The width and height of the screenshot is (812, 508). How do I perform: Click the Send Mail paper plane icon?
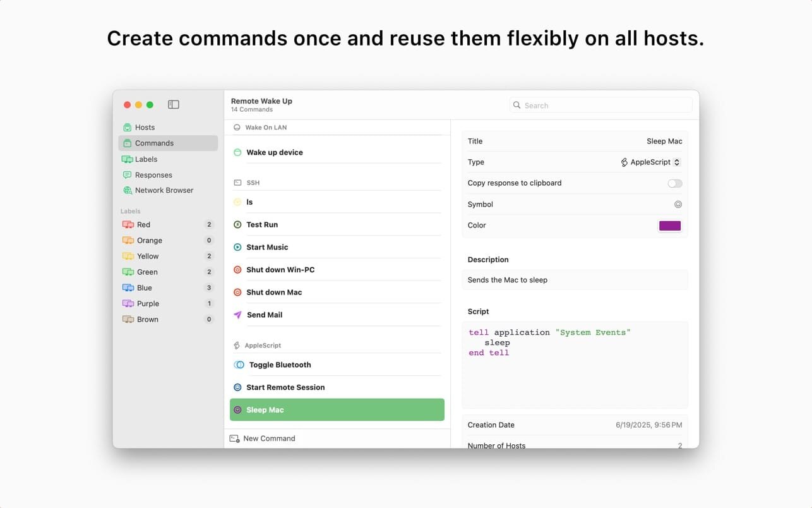pos(237,315)
